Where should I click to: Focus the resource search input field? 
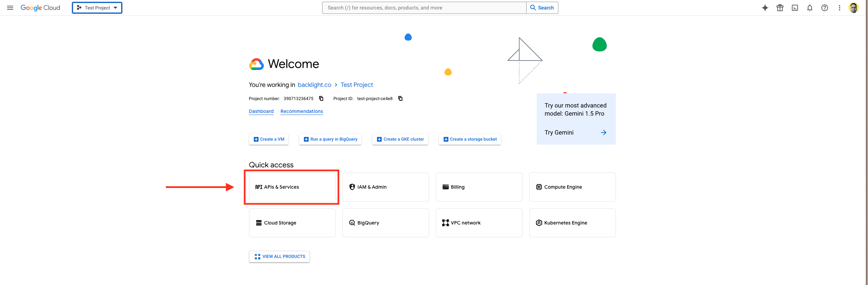pyautogui.click(x=424, y=8)
